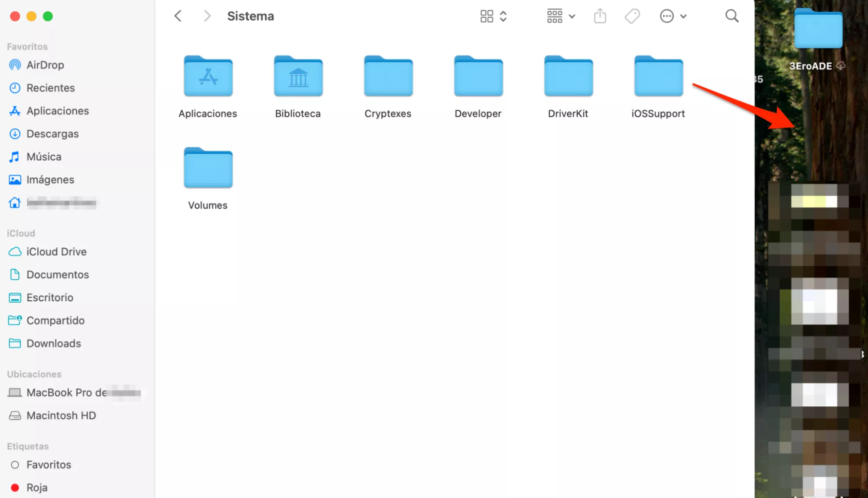
Task: Open Macintosh HD location
Action: (61, 416)
